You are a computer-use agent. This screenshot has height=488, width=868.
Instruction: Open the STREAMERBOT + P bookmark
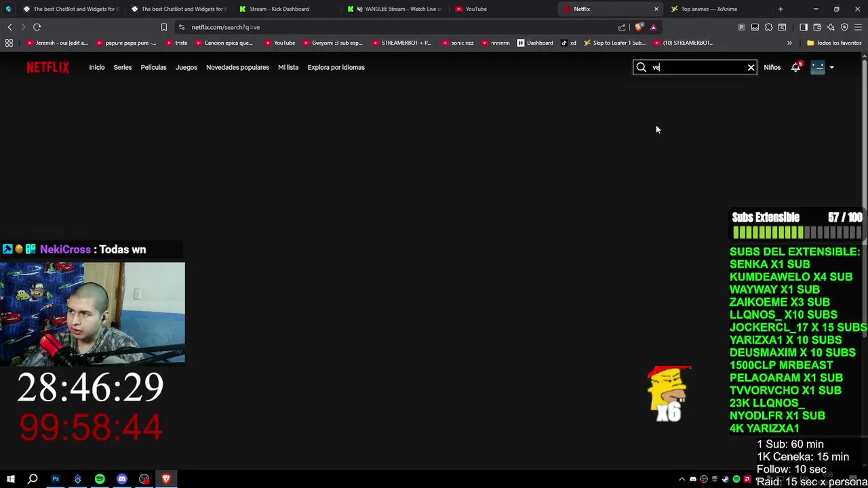pyautogui.click(x=402, y=43)
